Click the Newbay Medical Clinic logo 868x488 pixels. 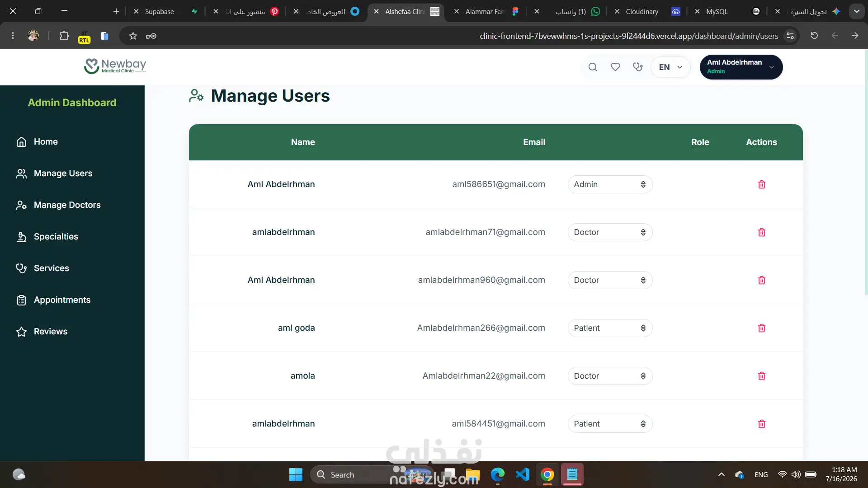pos(115,66)
